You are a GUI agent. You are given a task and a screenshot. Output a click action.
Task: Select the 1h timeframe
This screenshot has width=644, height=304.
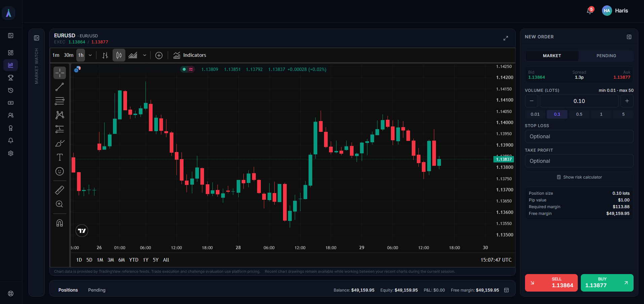81,55
